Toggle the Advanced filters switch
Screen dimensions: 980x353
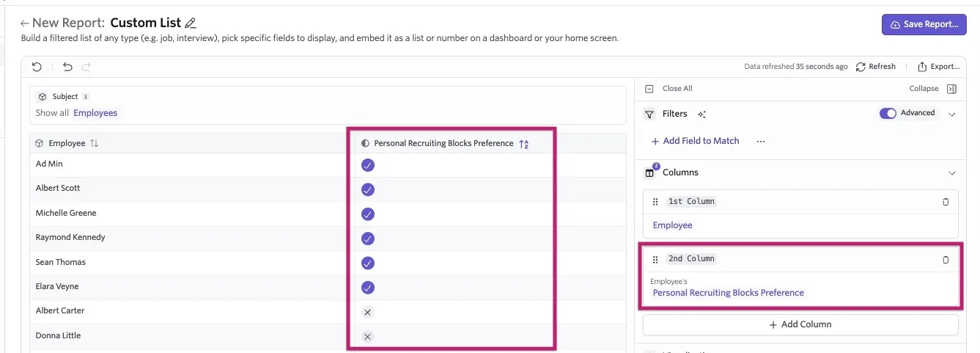click(x=888, y=114)
